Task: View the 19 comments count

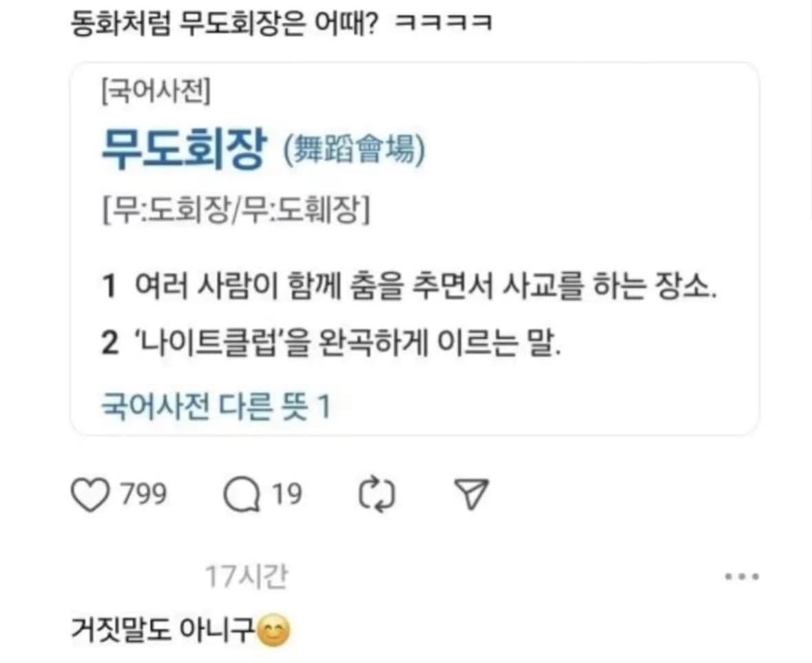Action: point(287,494)
